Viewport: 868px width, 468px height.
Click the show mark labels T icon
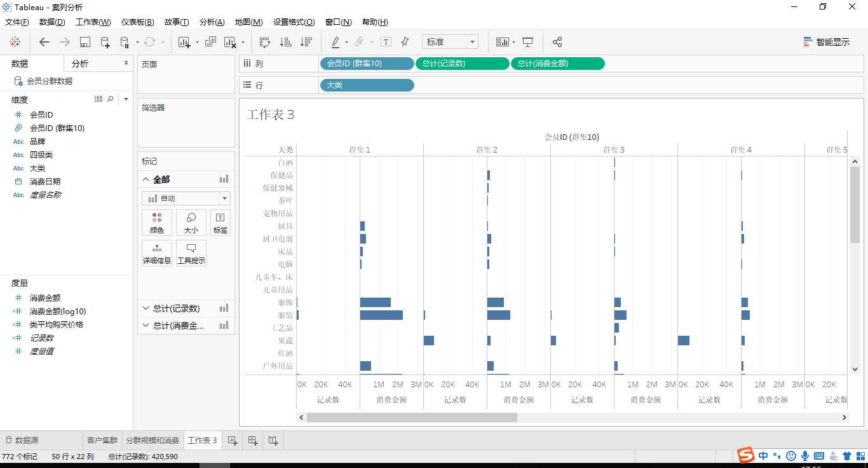tap(386, 42)
